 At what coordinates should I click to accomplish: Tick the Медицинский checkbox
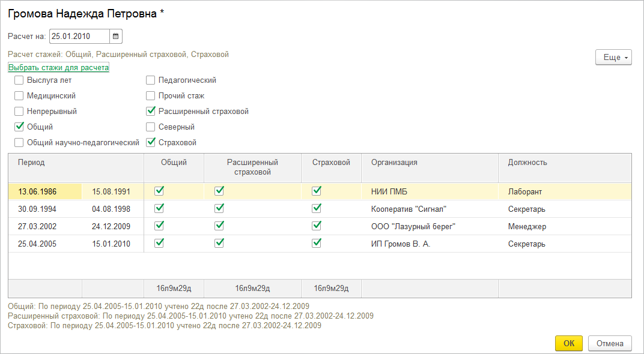pyautogui.click(x=19, y=96)
